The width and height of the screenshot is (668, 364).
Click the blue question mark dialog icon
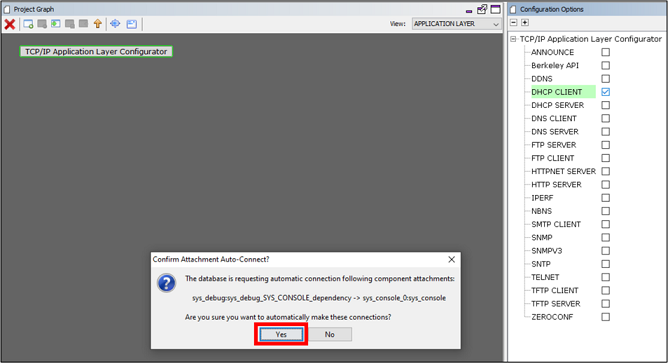167,283
